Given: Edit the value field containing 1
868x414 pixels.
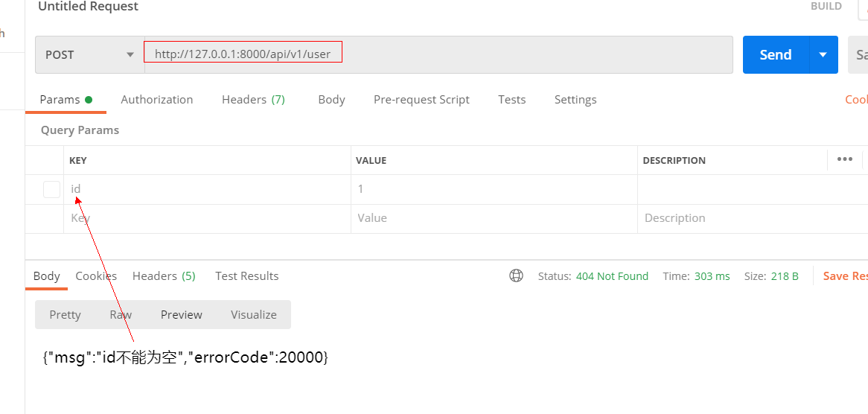Looking at the screenshot, I should (x=493, y=189).
